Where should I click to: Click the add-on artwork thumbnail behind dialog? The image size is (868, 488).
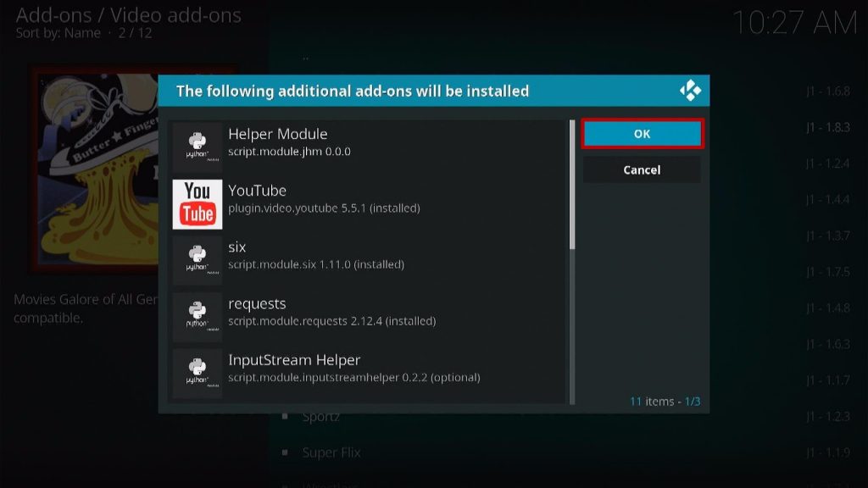click(95, 170)
